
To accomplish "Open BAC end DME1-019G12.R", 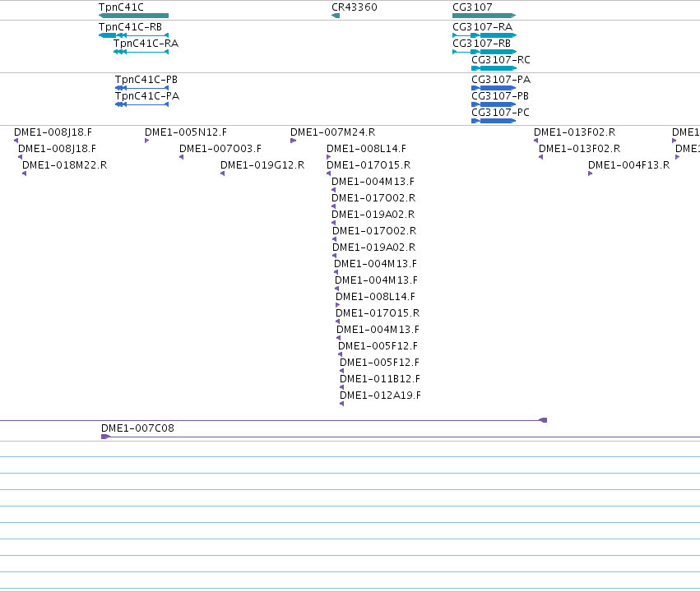I will (262, 165).
